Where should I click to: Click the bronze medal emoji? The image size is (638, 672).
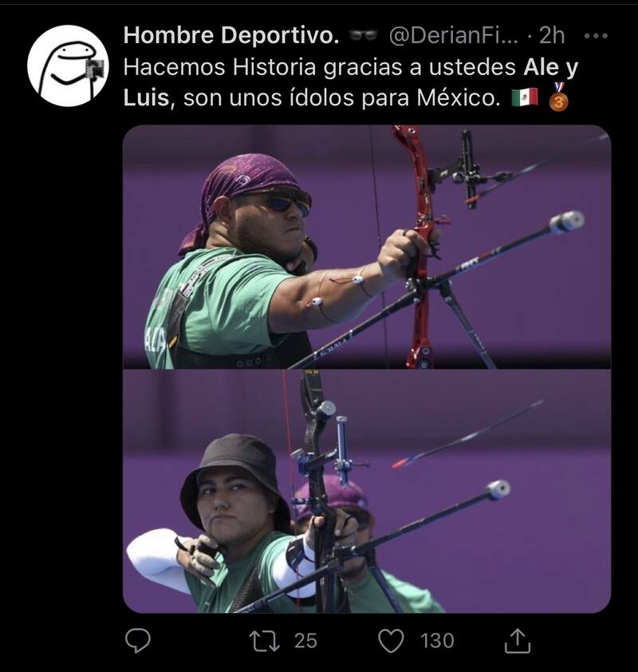tap(558, 97)
